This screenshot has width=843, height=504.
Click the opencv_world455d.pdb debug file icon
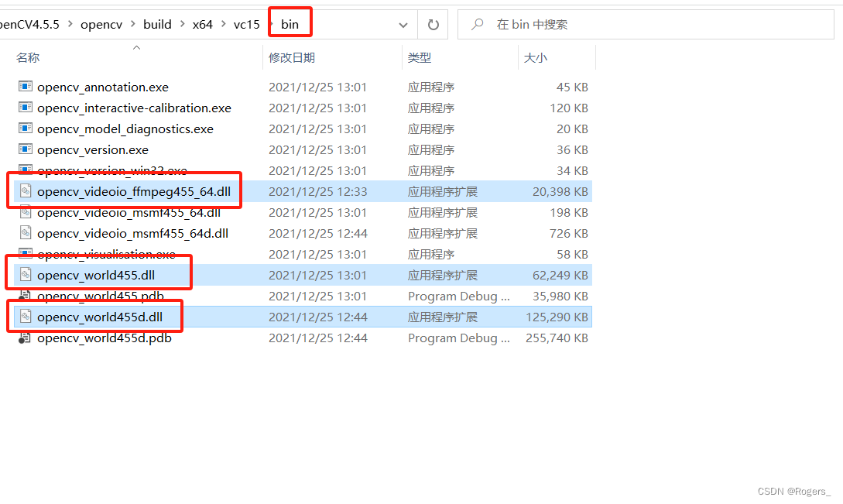[25, 338]
